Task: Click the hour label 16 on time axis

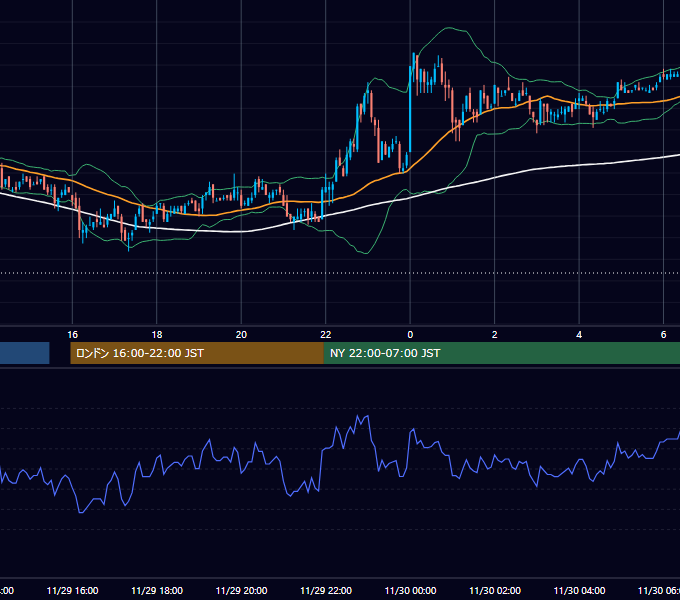Action: [72, 335]
